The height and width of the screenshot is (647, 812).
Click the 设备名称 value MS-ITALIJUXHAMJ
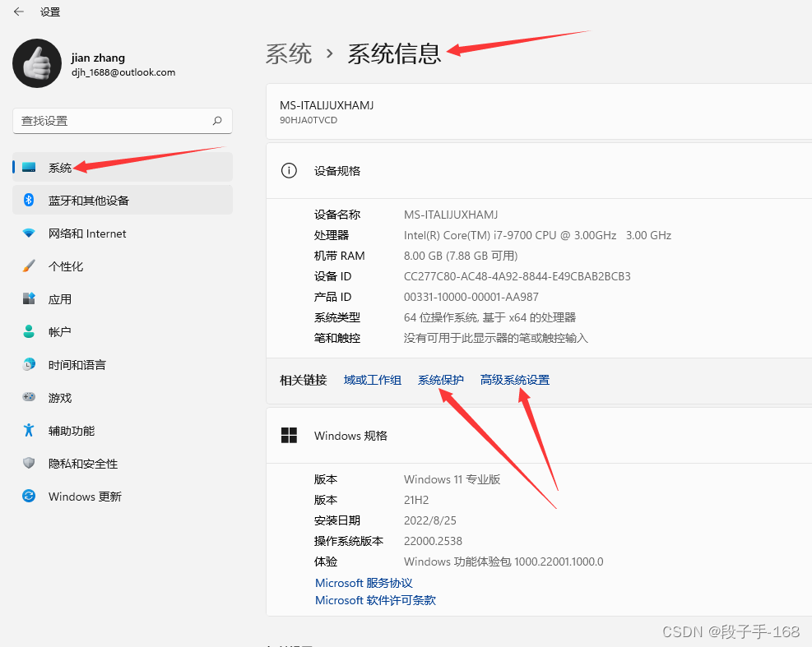click(451, 215)
